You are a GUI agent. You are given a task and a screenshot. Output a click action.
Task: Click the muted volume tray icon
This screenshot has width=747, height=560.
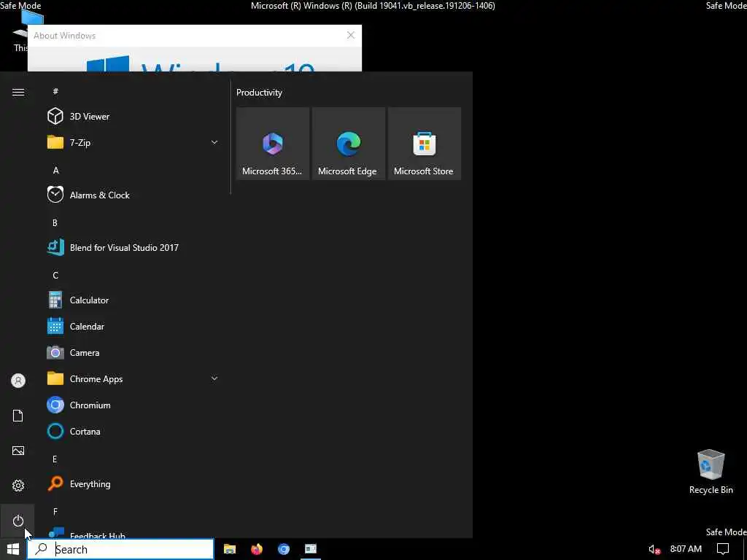(654, 549)
